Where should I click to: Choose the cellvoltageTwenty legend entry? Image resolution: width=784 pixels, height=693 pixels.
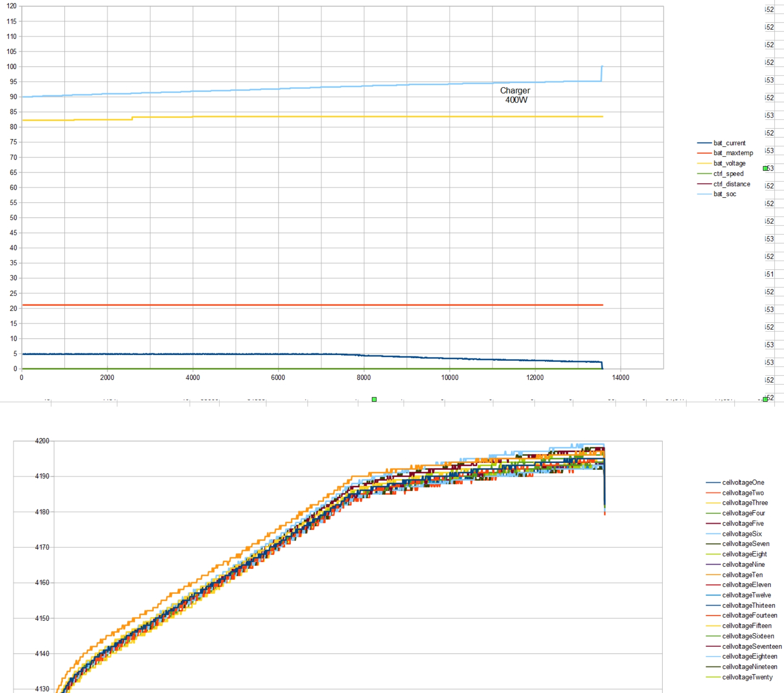[747, 677]
